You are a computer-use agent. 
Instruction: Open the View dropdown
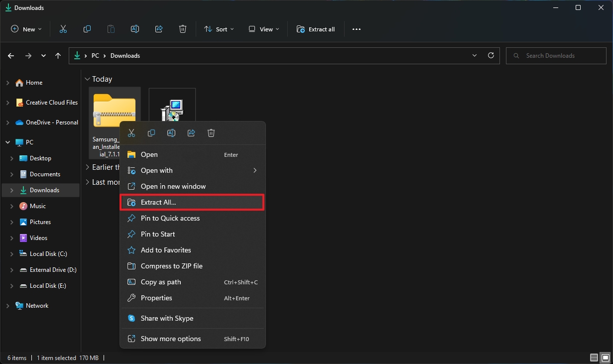[x=263, y=29]
